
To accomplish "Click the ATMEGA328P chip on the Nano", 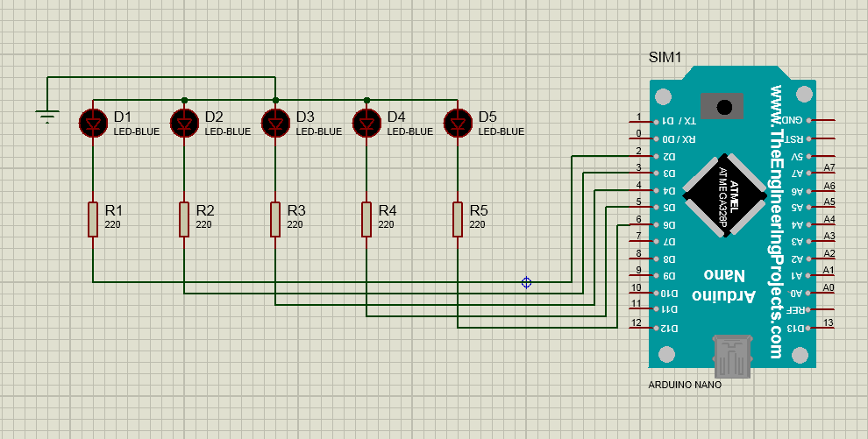I will click(x=724, y=195).
